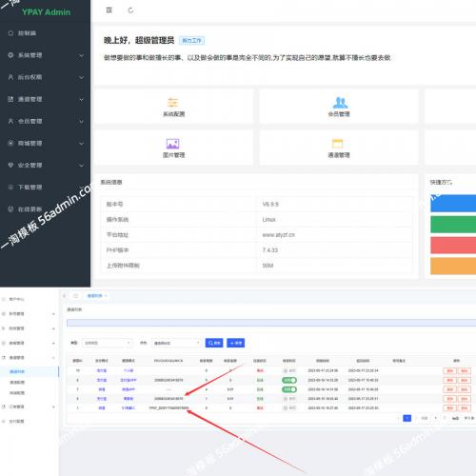Open the blue payment-type link in row ID 8
The image size is (476, 476).
coord(102,380)
